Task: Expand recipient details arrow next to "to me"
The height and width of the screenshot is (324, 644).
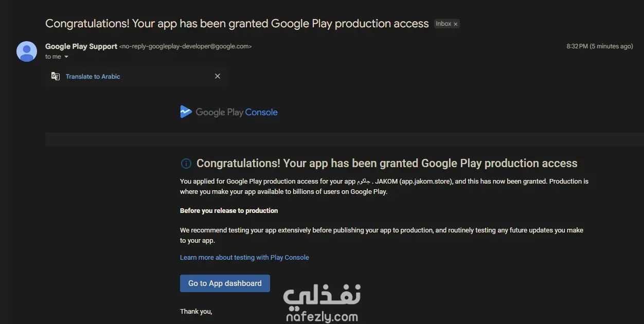Action: tap(66, 57)
